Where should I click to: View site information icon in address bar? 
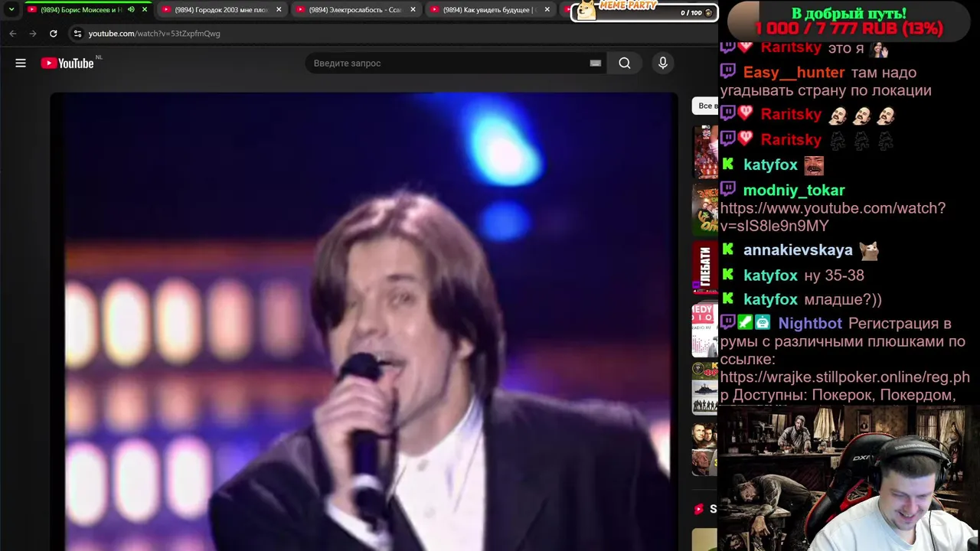(x=77, y=34)
